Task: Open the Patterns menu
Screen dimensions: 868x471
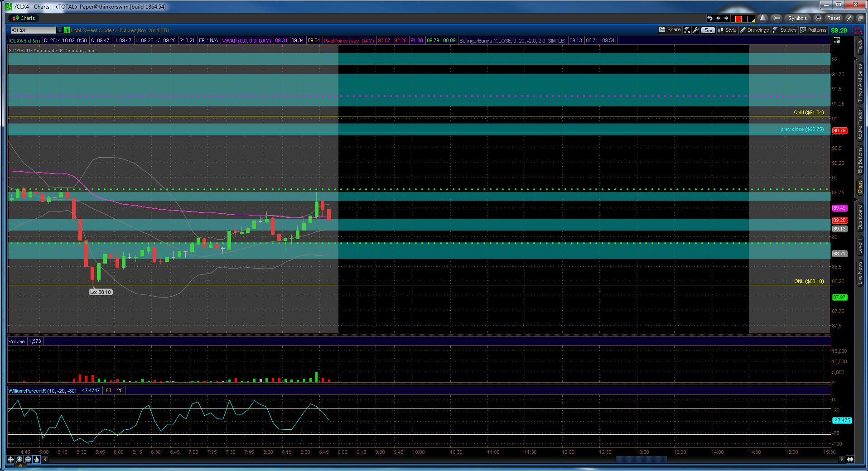Action: pos(813,30)
